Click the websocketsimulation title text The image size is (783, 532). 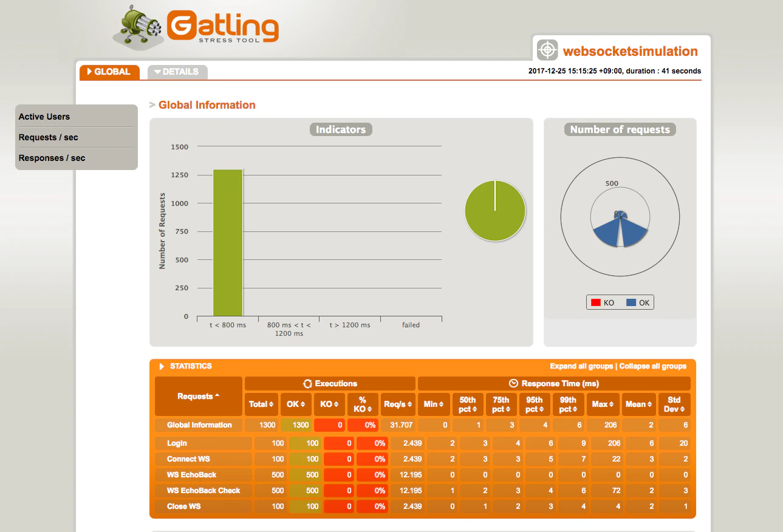(x=630, y=51)
